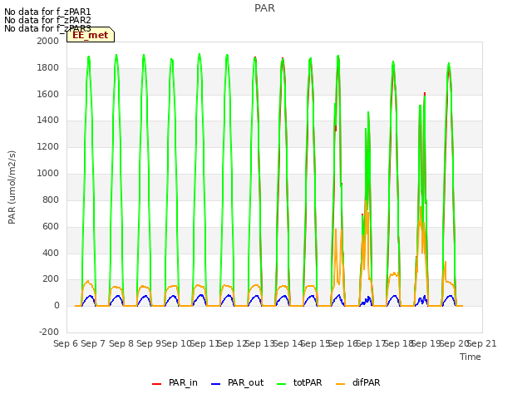Screen dimensions: 532x399
Task: Click the Sep 21 x-axis tick label
Action: 482,343
